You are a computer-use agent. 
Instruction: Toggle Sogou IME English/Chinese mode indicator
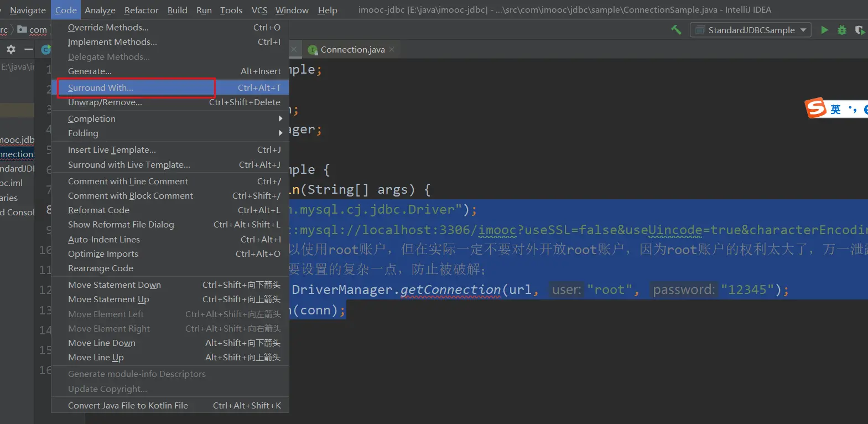835,109
